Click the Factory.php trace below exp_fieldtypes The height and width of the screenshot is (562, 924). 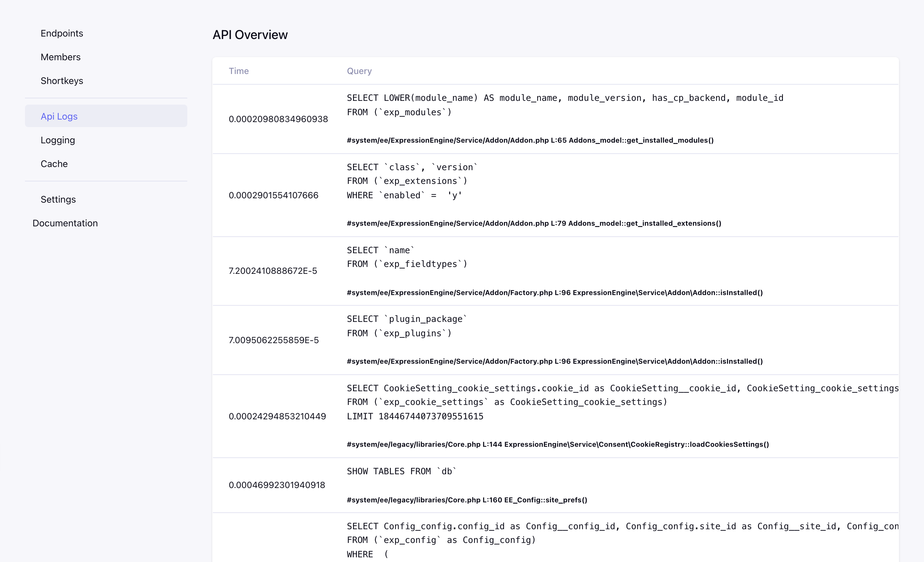coord(555,293)
